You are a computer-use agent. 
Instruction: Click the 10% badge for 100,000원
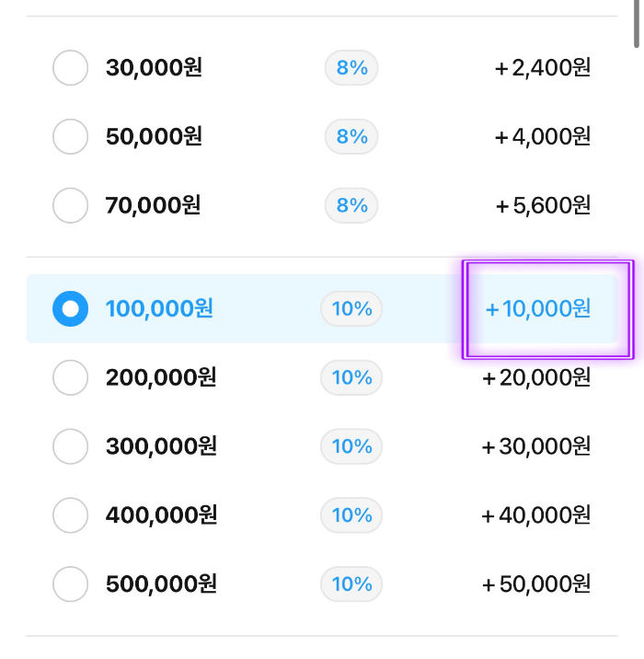[351, 309]
